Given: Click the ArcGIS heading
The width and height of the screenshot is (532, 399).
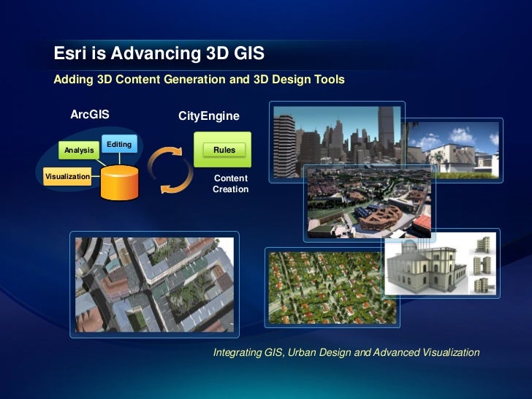Looking at the screenshot, I should 90,114.
